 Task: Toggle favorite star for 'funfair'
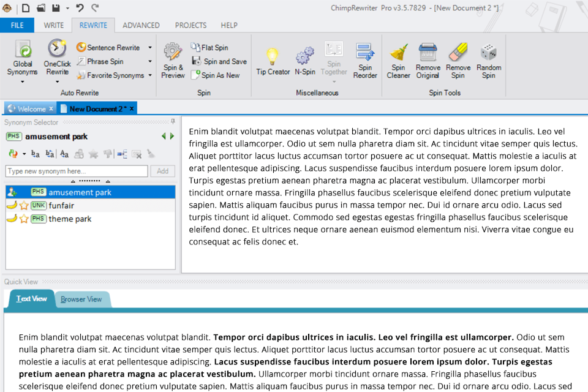tap(24, 206)
